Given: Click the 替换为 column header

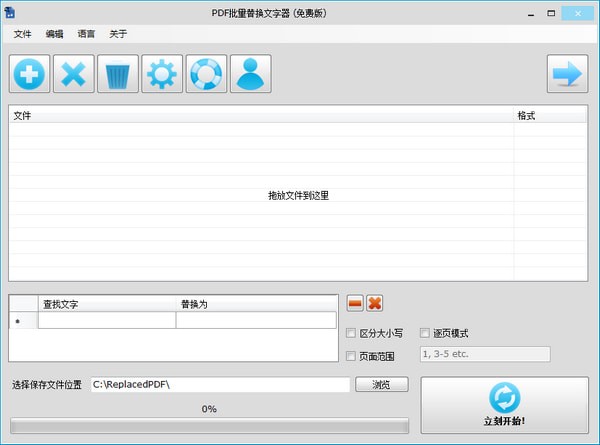Looking at the screenshot, I should pyautogui.click(x=256, y=304).
